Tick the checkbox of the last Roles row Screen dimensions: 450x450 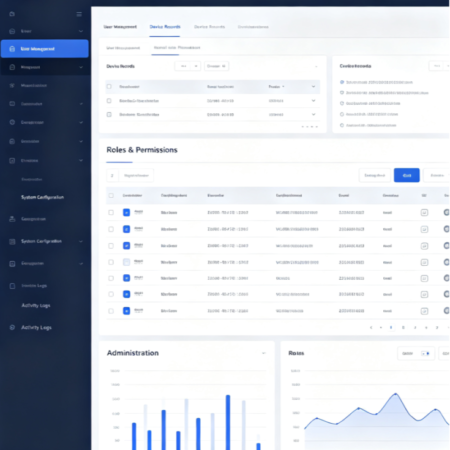click(x=111, y=311)
